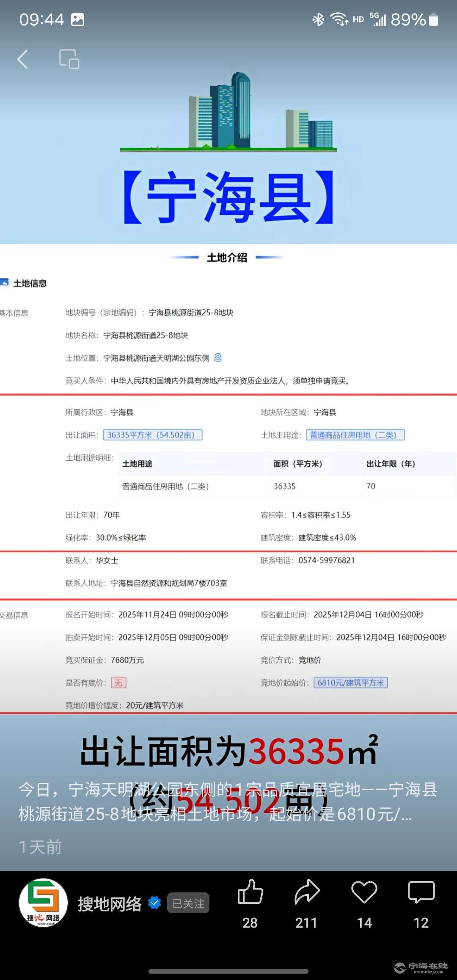Open the 搜地网络 profile avatar
Screen dimensions: 457x980
point(44,903)
